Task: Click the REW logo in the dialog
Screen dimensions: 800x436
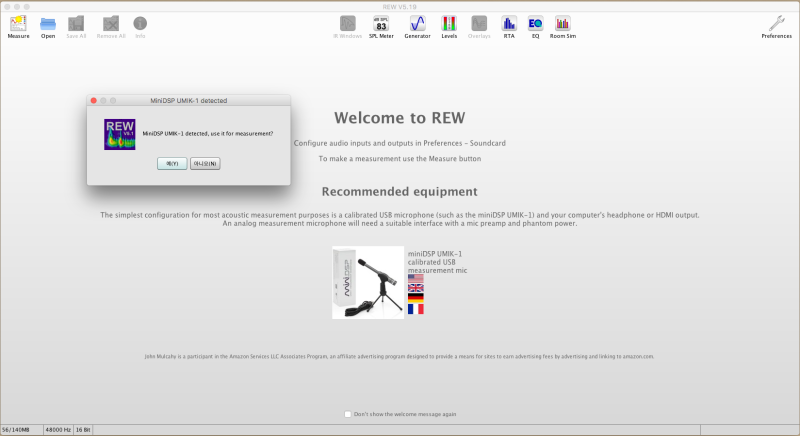Action: pos(120,134)
